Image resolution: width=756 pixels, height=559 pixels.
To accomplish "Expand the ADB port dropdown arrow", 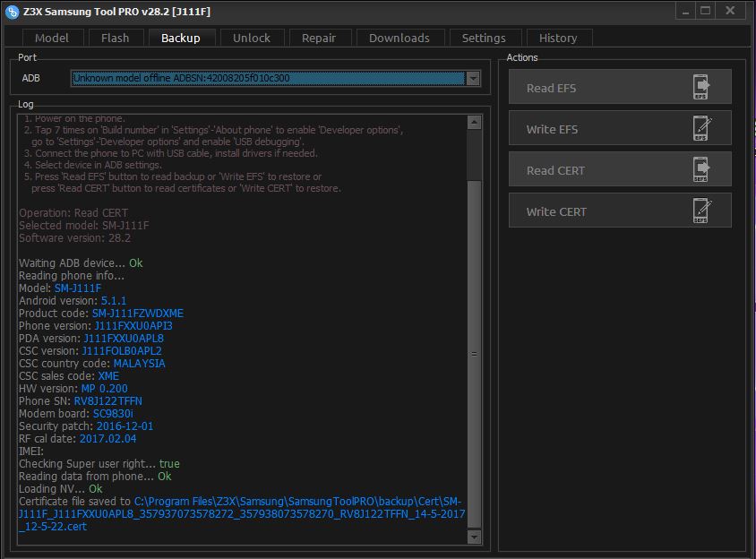I will pyautogui.click(x=474, y=78).
